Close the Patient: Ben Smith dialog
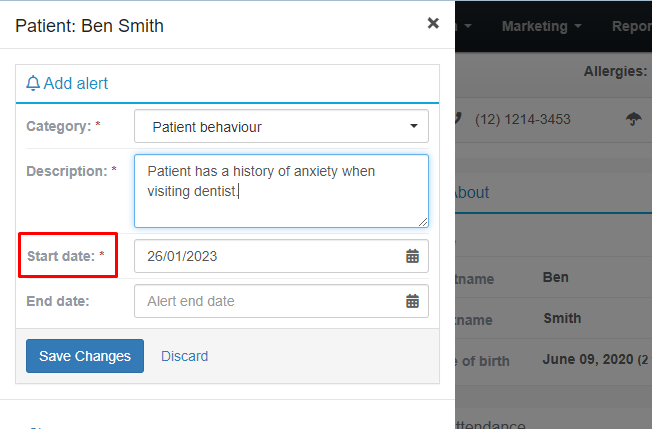Viewport: 652px width, 429px height. [x=433, y=23]
